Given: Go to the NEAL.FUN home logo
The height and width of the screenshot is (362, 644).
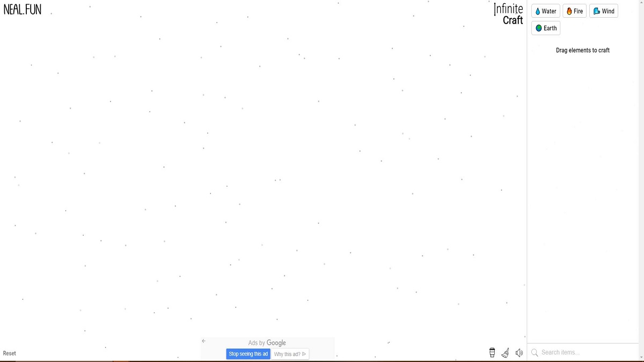Looking at the screenshot, I should [x=23, y=9].
